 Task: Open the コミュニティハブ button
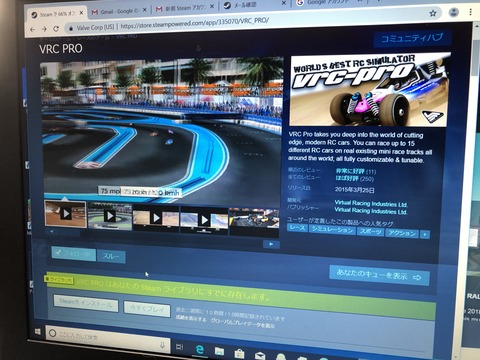(412, 39)
